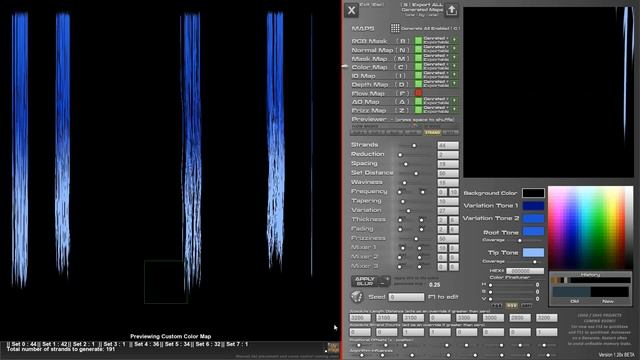The image size is (640, 360).
Task: Toggle the Depth Map green enable box
Action: click(x=418, y=84)
